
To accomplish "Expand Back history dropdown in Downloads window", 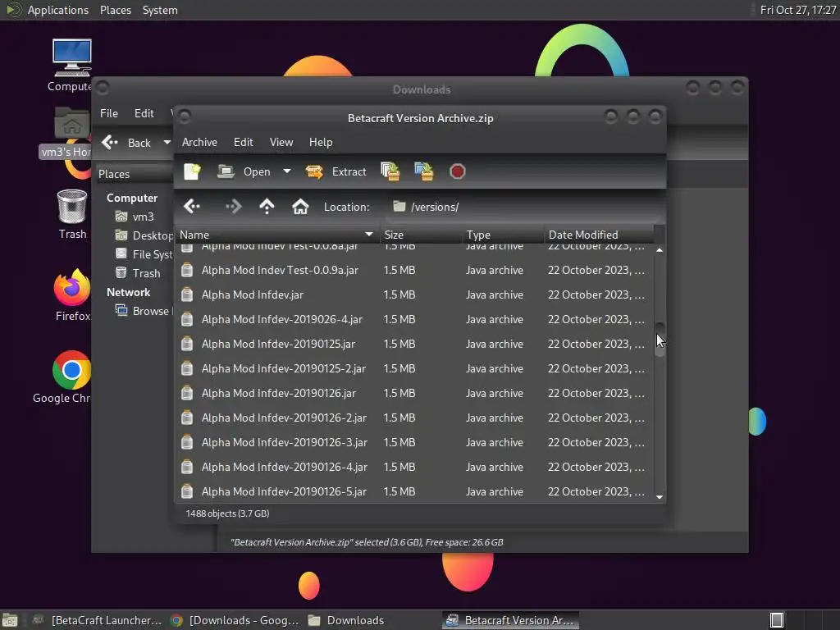I will (x=167, y=143).
